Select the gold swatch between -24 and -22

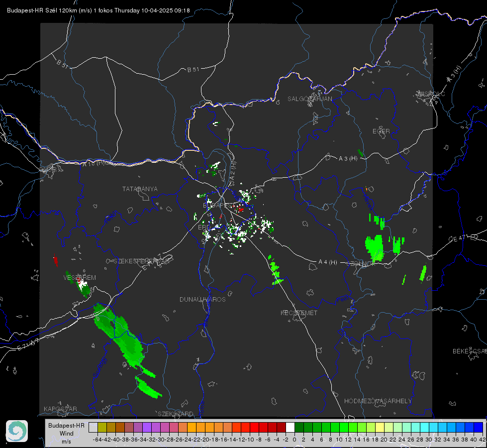point(192,427)
